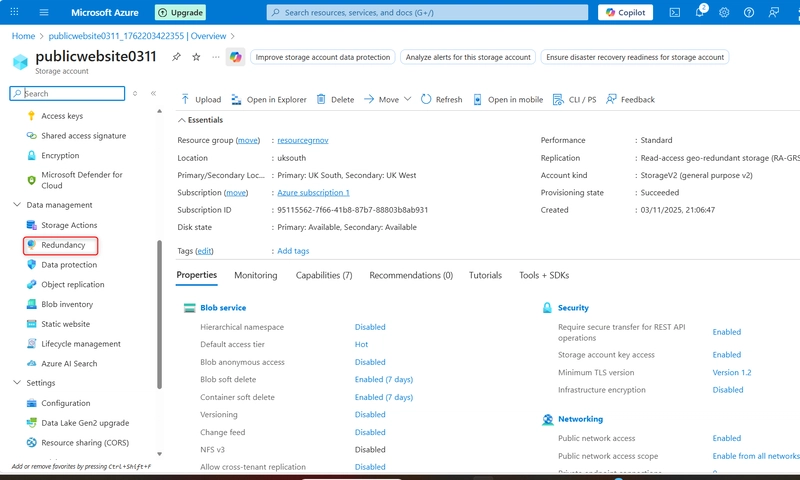Image resolution: width=800 pixels, height=480 pixels.
Task: Switch to the Monitoring tab
Action: click(255, 275)
